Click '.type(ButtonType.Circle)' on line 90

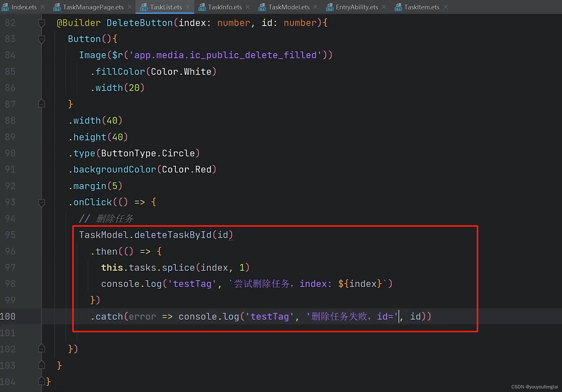[134, 153]
